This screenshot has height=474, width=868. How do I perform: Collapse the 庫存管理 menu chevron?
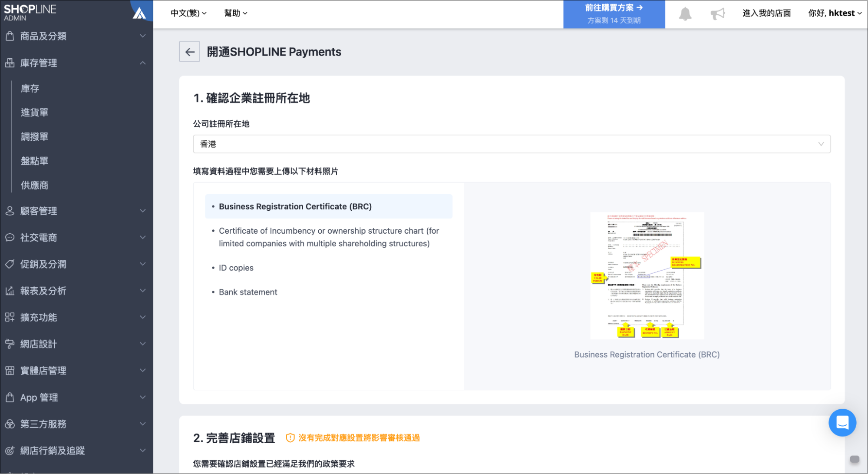click(142, 63)
